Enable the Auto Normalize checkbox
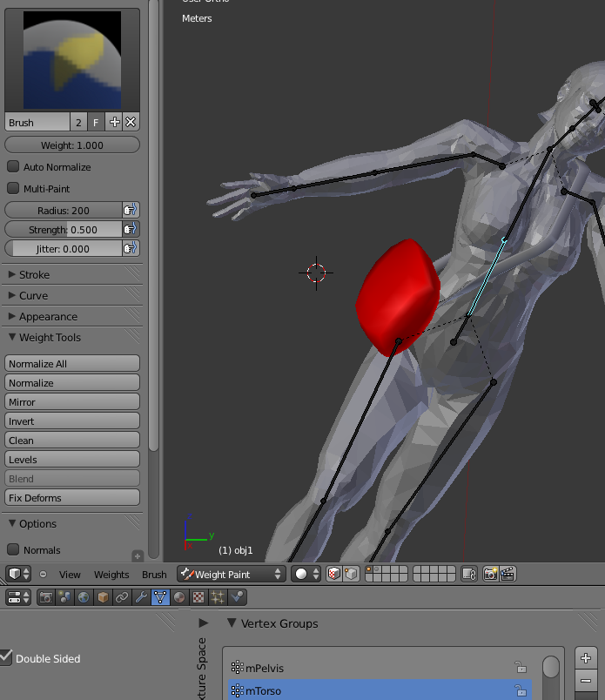Image resolution: width=605 pixels, height=700 pixels. [x=13, y=166]
